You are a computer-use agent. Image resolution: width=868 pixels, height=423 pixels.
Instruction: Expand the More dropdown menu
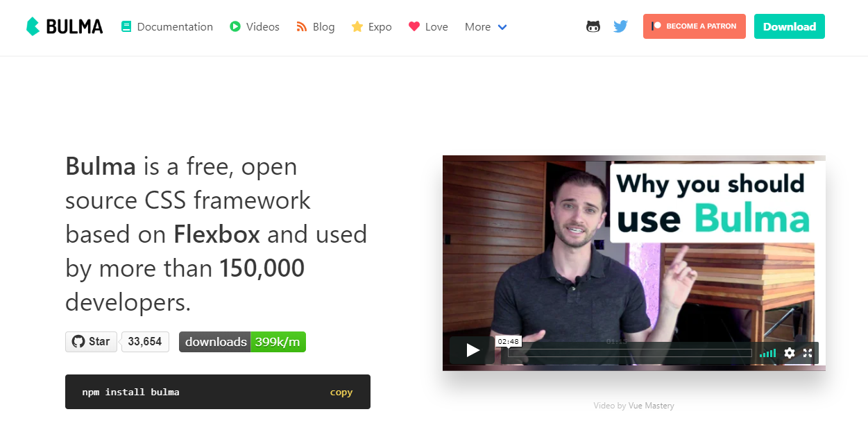click(486, 27)
